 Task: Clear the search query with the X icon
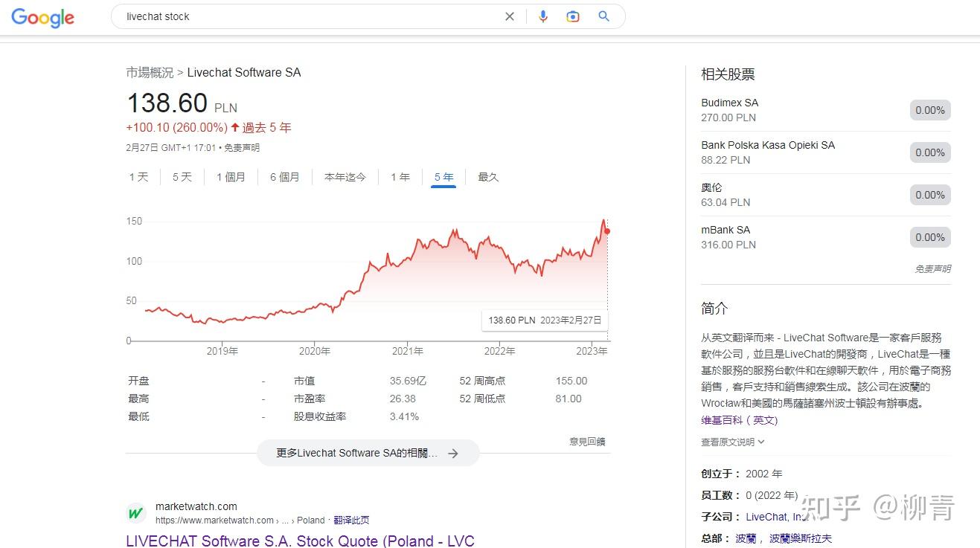[509, 16]
